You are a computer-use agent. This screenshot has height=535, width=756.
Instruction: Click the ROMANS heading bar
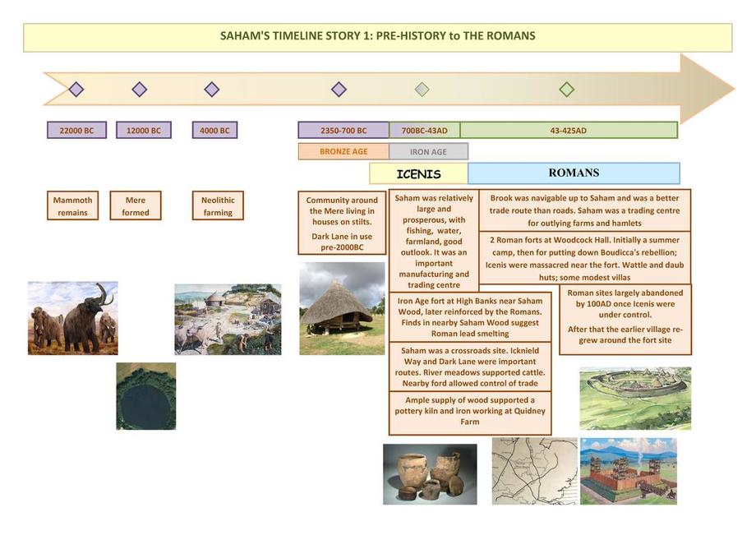coord(574,173)
